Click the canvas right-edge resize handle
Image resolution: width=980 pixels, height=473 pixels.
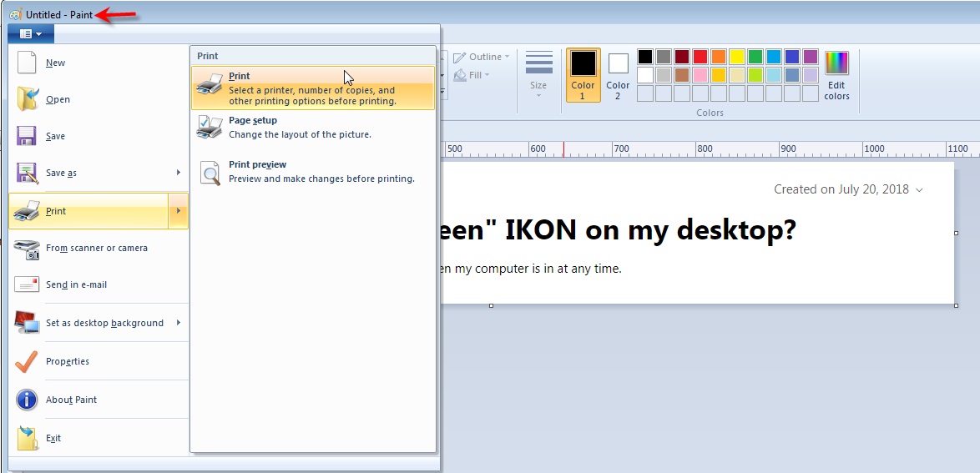pyautogui.click(x=957, y=233)
